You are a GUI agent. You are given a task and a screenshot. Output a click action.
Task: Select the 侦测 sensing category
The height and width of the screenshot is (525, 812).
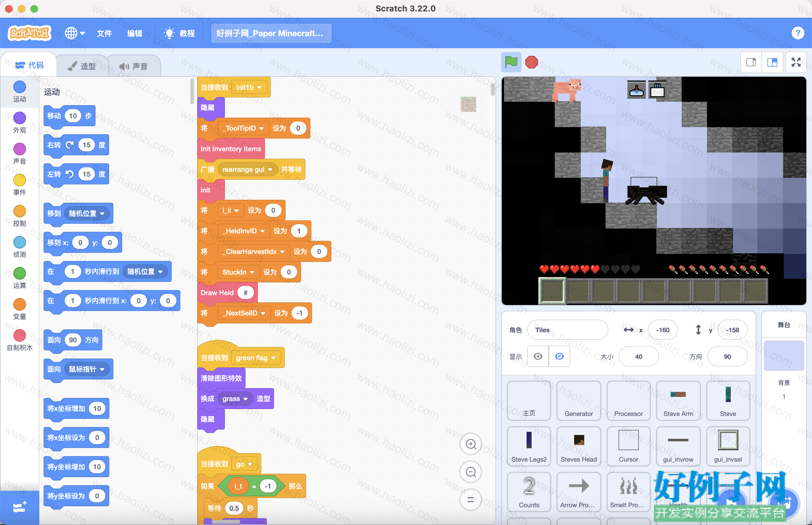19,247
